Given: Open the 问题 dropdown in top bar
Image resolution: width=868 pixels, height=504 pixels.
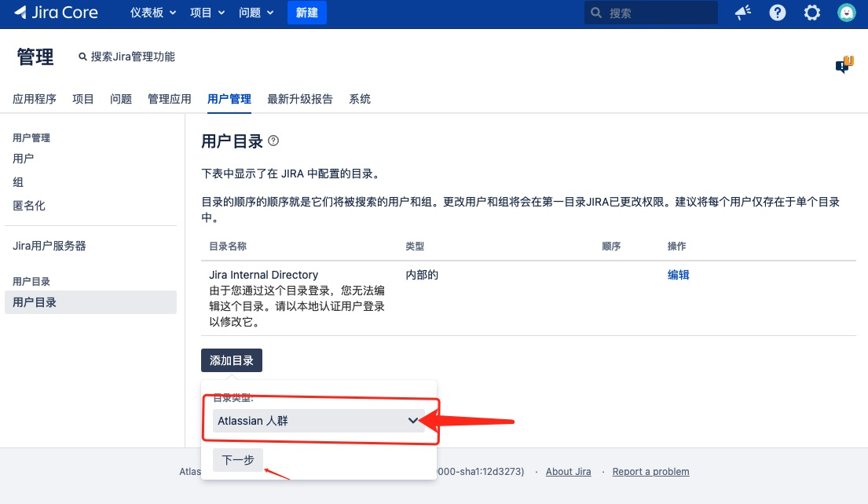Looking at the screenshot, I should tap(256, 13).
